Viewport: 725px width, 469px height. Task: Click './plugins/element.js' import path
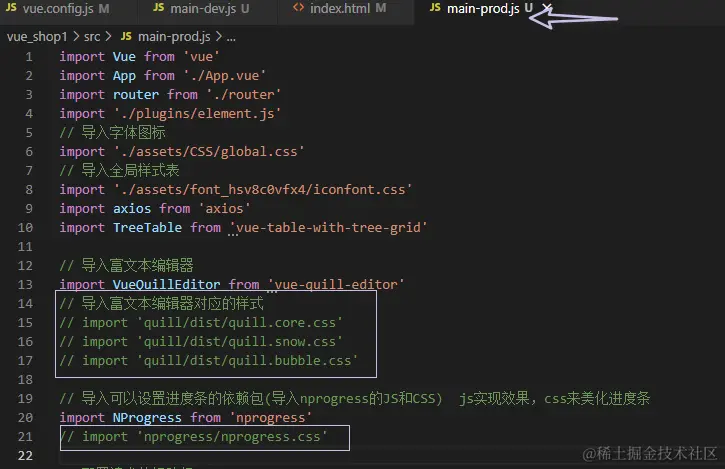[x=197, y=113]
